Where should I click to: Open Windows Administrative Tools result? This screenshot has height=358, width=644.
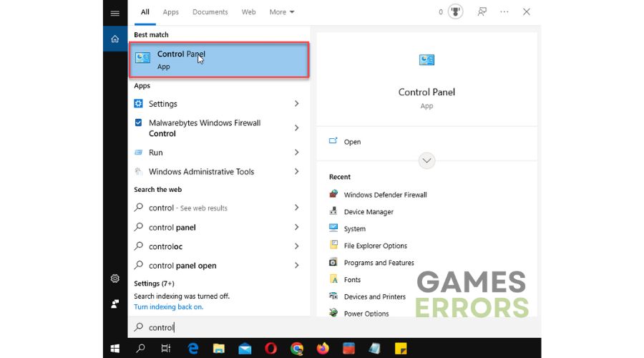[201, 171]
